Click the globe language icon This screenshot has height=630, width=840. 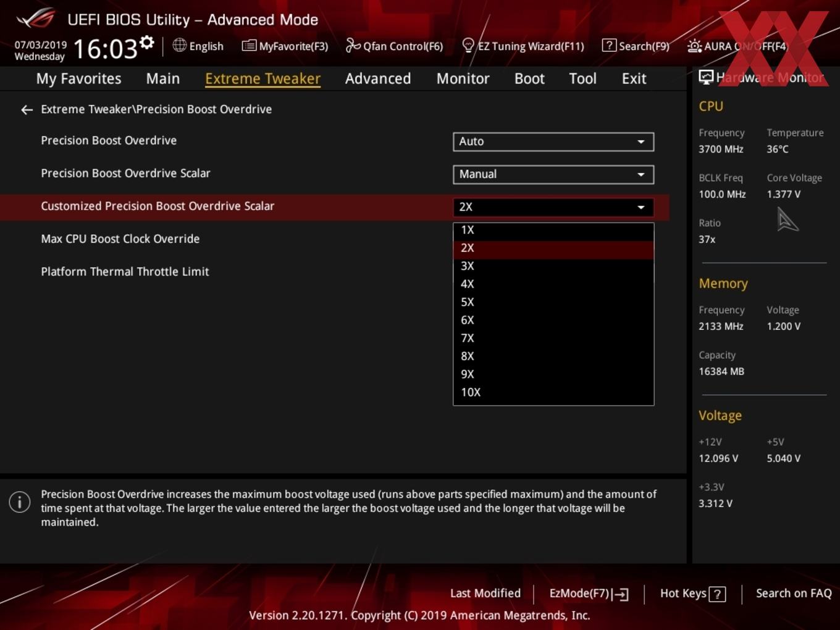click(179, 45)
